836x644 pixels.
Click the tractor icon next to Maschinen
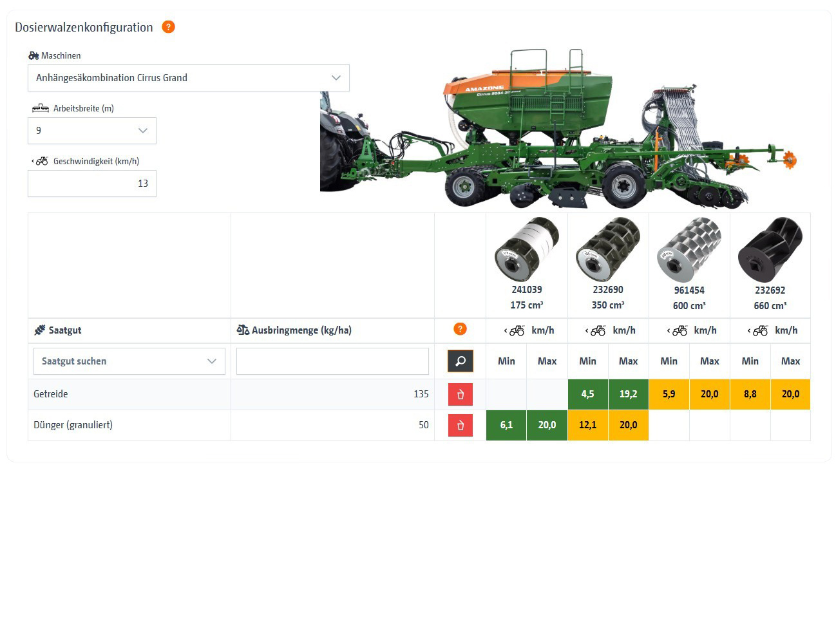pyautogui.click(x=33, y=55)
